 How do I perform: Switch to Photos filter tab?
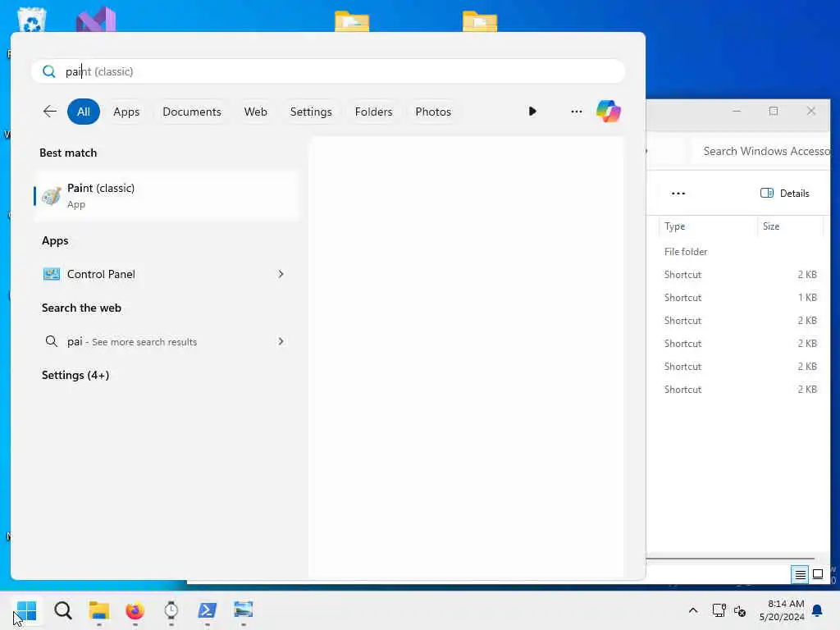433,112
